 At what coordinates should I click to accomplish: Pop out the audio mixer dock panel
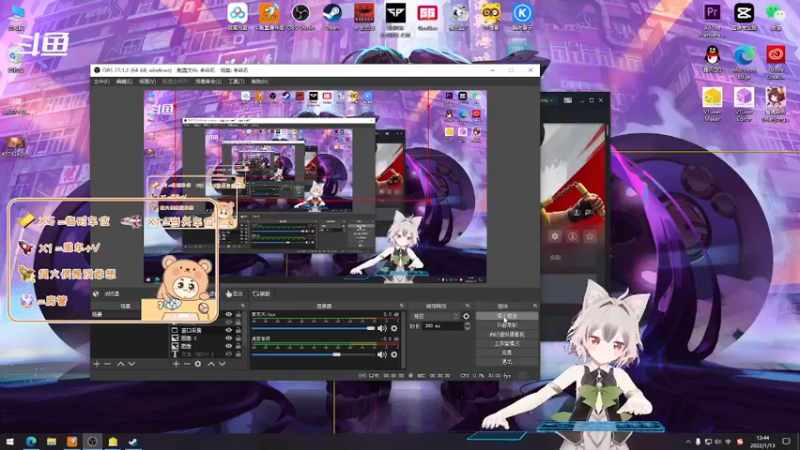(402, 306)
